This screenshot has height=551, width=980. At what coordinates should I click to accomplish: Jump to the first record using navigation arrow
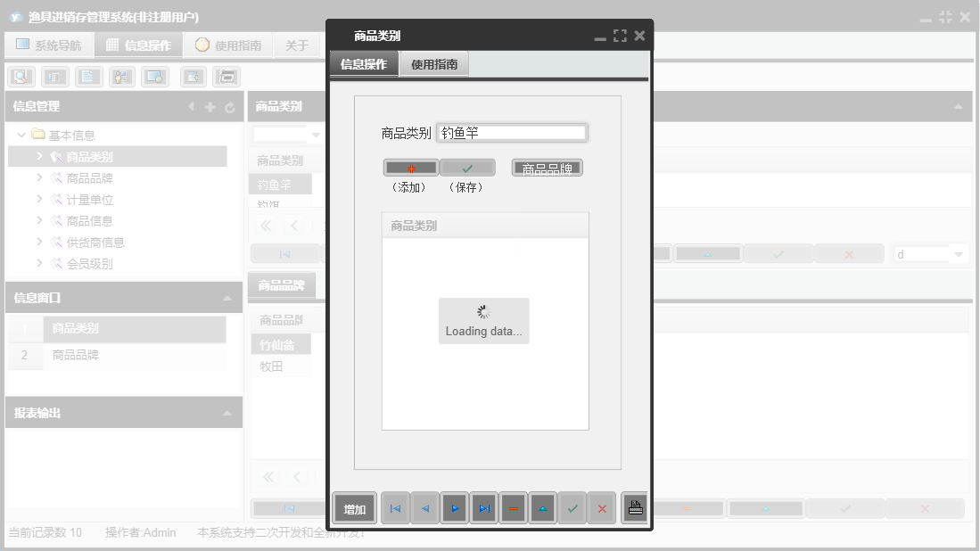click(395, 507)
